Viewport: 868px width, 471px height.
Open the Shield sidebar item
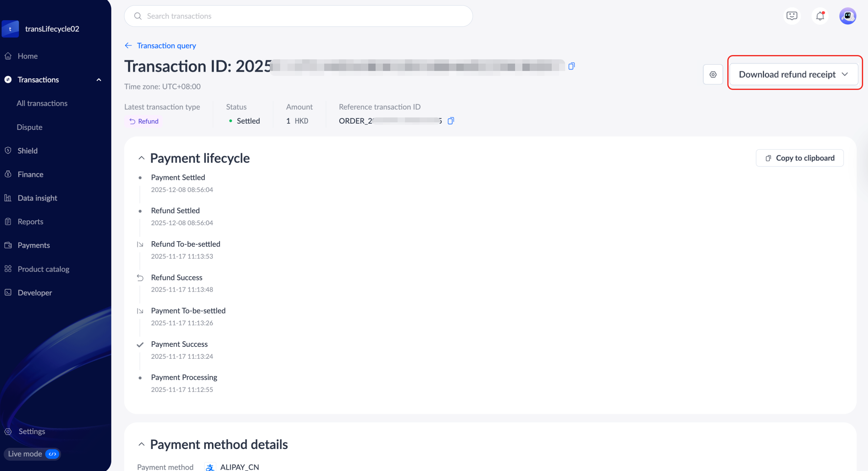27,150
